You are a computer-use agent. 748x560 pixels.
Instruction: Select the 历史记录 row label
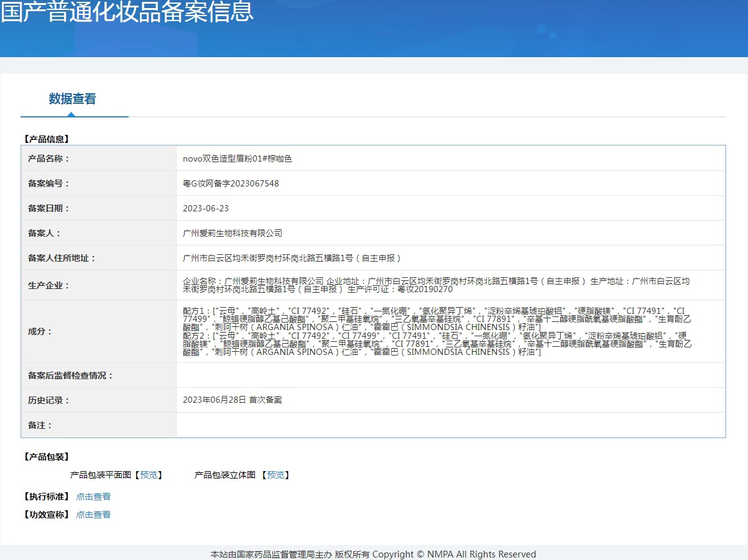(x=49, y=400)
